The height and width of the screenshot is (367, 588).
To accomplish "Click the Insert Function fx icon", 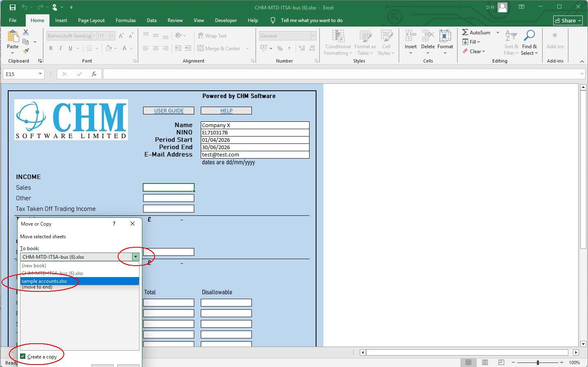I will (94, 74).
